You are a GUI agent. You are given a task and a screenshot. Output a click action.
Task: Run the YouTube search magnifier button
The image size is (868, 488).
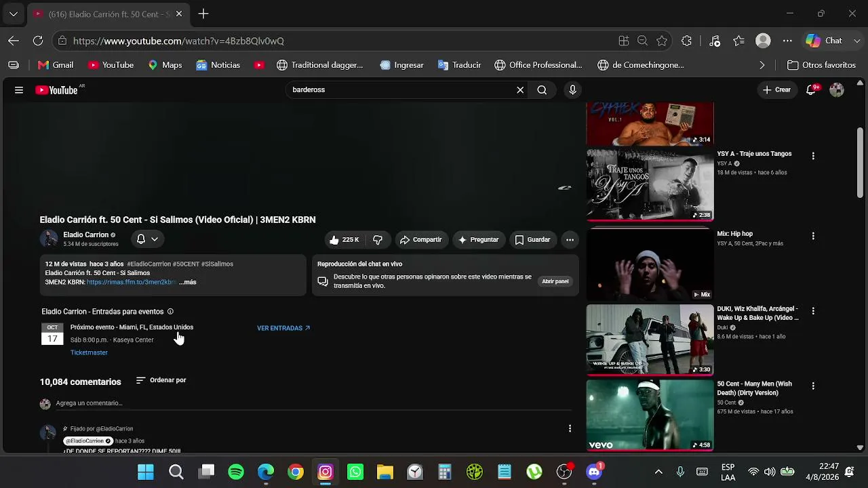coord(542,90)
